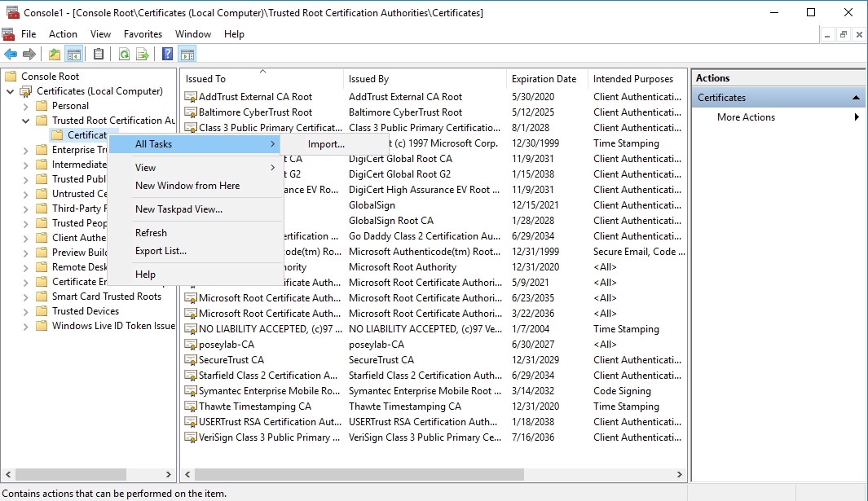The image size is (868, 501).
Task: Click the clipboard toolbar icon
Action: pos(97,54)
